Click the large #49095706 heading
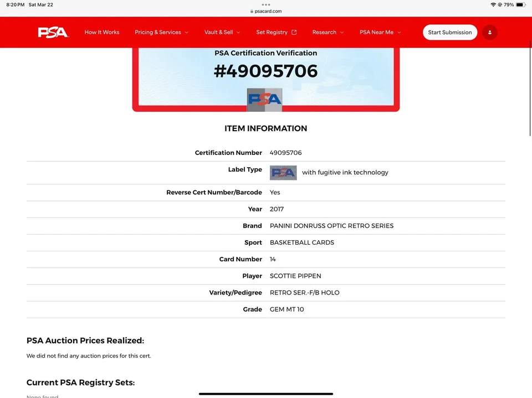532x398 pixels. (x=265, y=71)
